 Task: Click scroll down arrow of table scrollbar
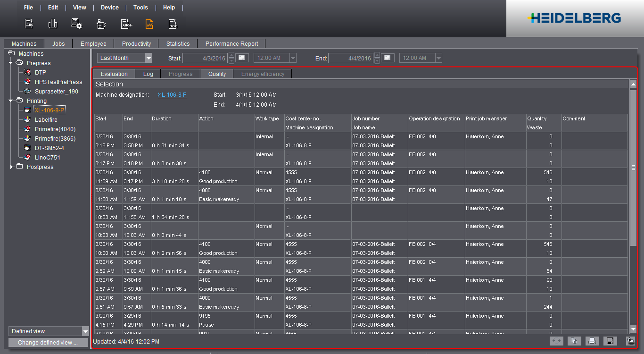pos(633,329)
